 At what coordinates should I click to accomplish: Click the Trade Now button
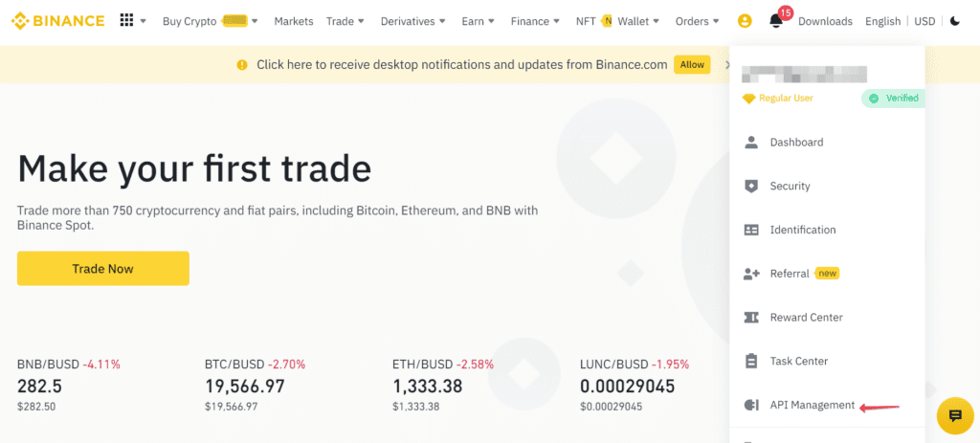(x=103, y=269)
